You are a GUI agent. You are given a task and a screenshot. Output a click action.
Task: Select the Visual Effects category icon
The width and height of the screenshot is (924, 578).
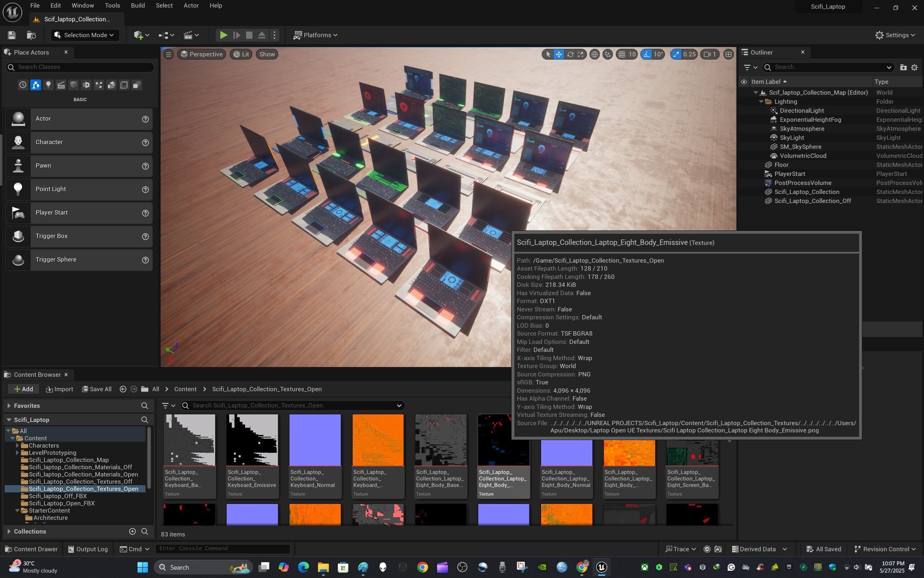pos(99,85)
